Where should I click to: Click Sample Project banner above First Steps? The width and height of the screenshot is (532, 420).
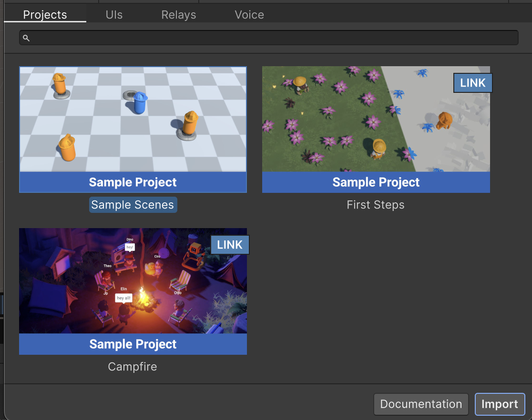point(376,182)
